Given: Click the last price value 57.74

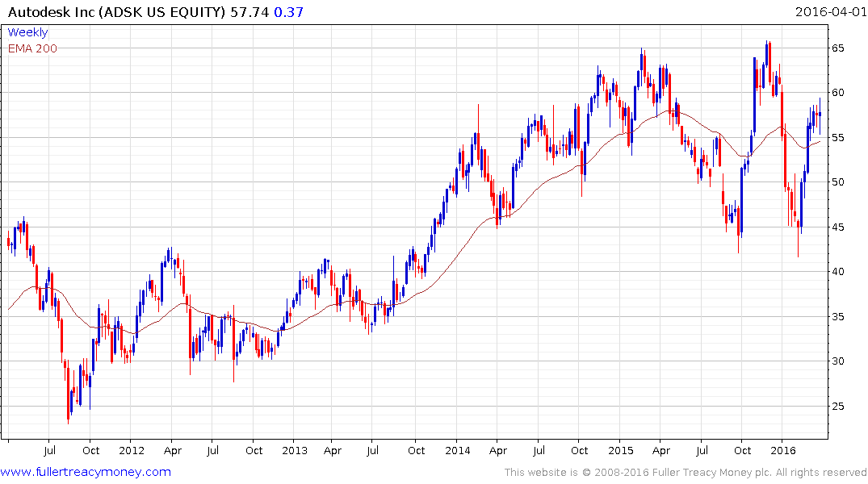Looking at the screenshot, I should coord(249,12).
